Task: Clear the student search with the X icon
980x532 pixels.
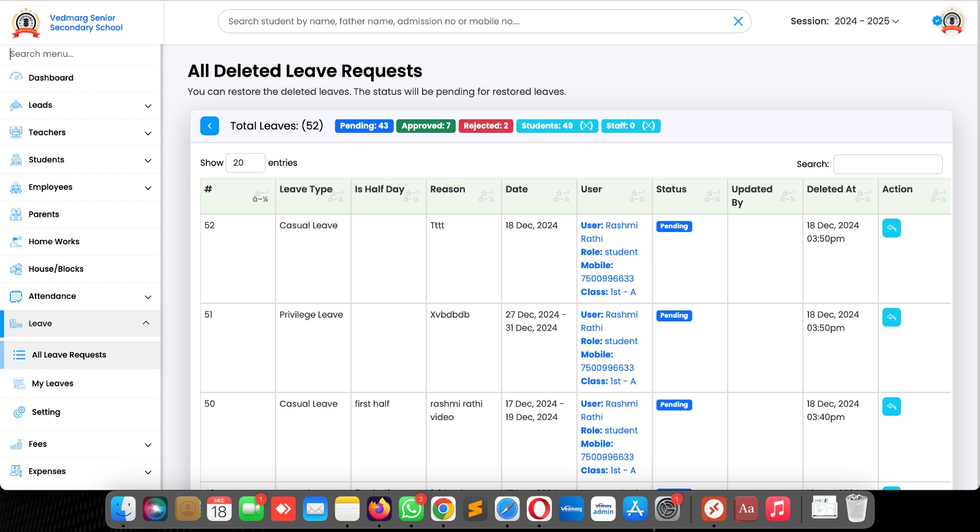Action: [x=738, y=21]
